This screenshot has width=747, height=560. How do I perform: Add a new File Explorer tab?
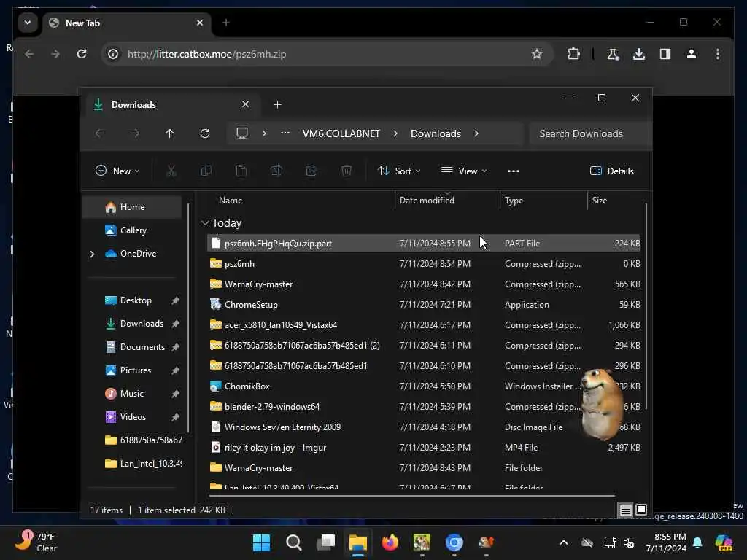277,104
